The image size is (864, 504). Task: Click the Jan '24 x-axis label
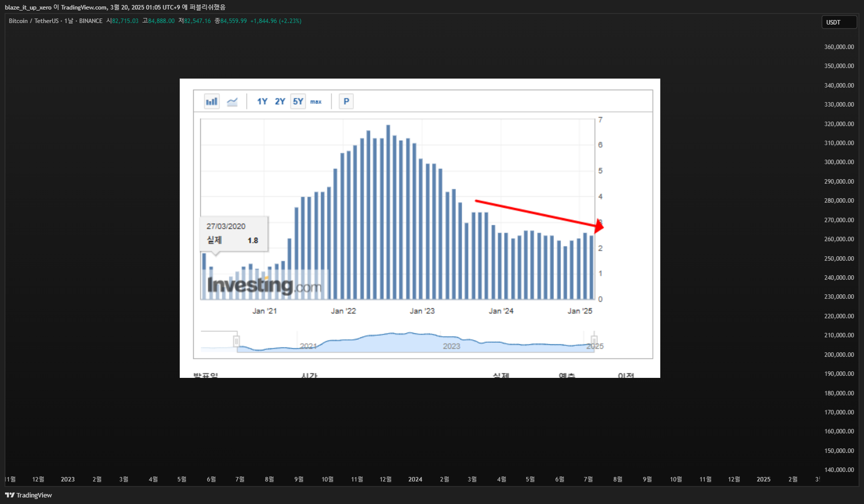[501, 311]
